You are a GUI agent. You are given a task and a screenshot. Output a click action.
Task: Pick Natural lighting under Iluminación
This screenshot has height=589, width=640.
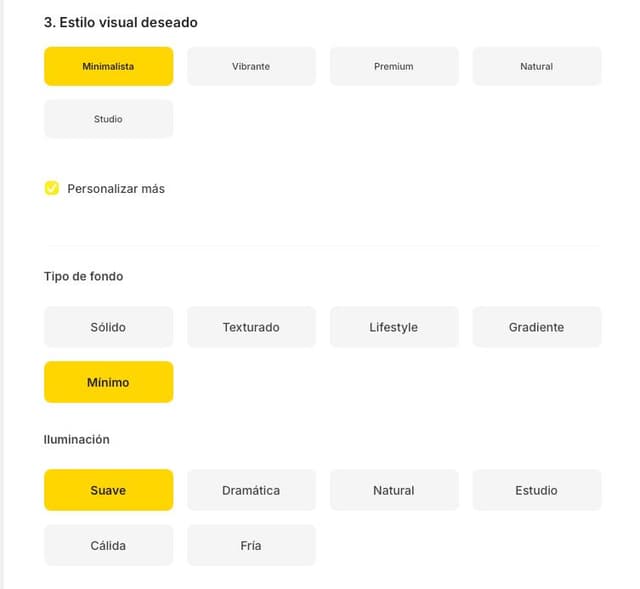(x=393, y=490)
